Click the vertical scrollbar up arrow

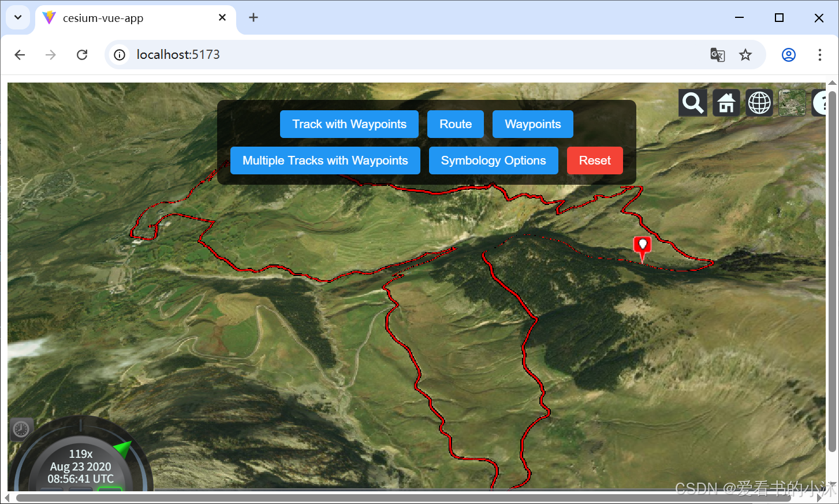832,84
